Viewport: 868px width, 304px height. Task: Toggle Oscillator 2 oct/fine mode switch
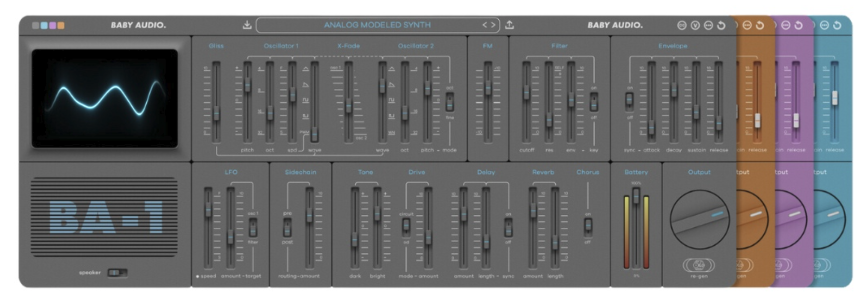pos(449,102)
